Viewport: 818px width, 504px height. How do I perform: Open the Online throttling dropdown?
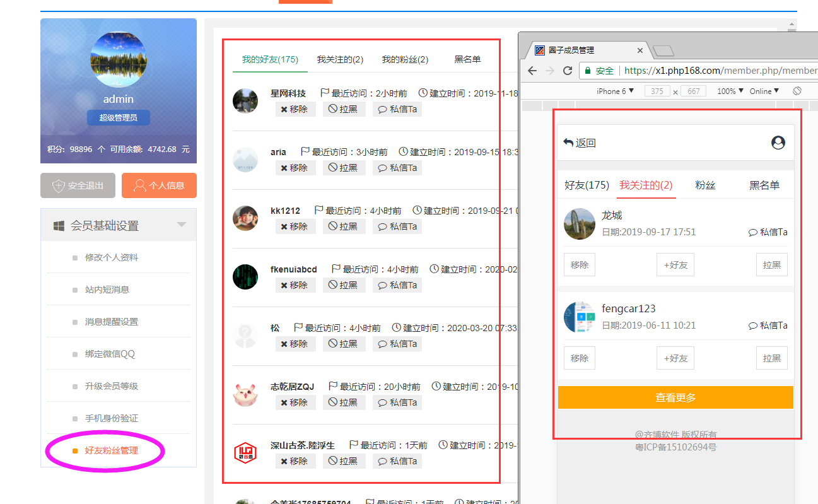pyautogui.click(x=764, y=91)
